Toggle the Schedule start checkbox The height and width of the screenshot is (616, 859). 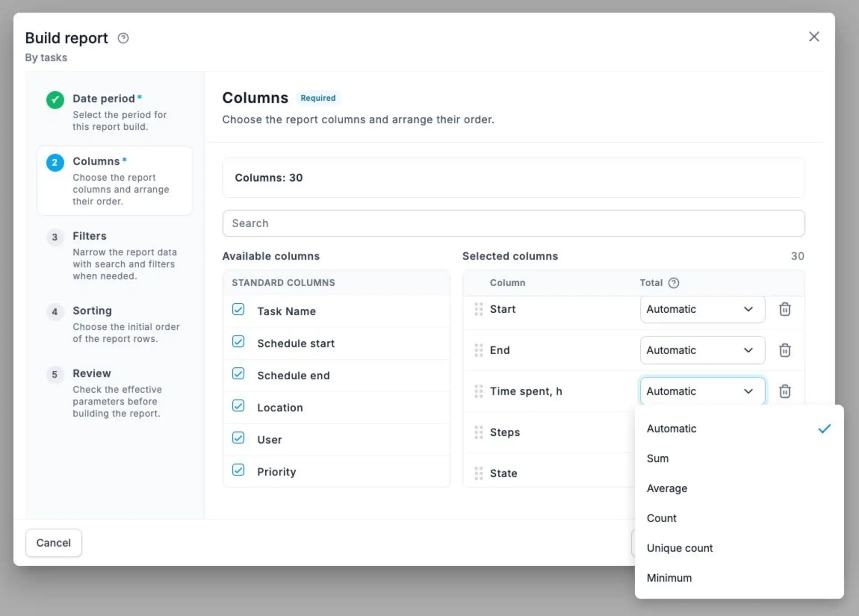(x=238, y=342)
